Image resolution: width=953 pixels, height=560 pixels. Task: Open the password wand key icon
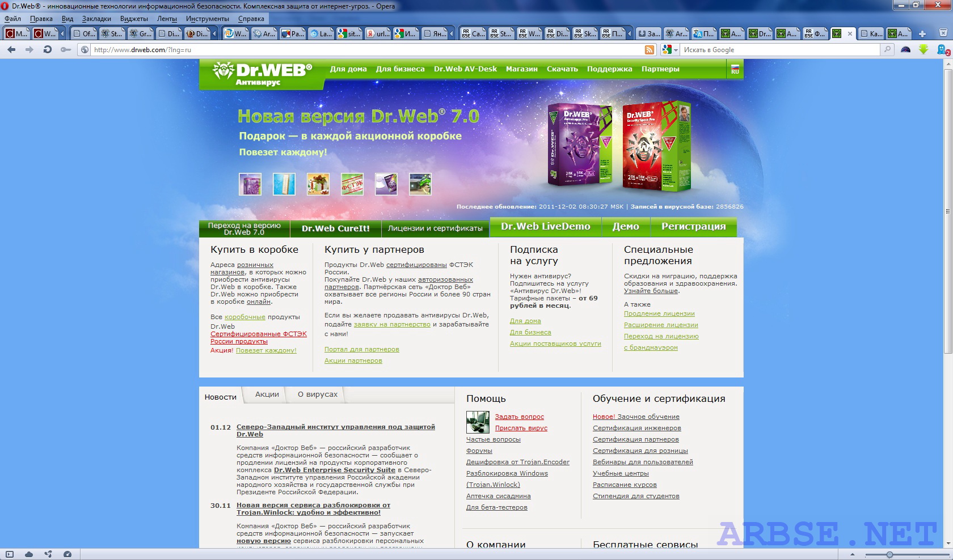[x=66, y=50]
